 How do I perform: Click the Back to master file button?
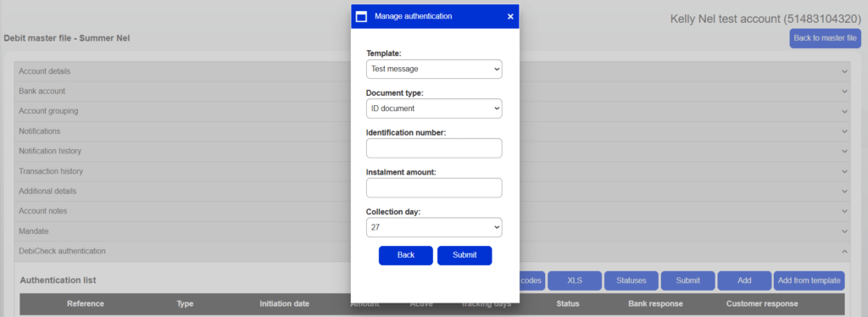tap(825, 38)
